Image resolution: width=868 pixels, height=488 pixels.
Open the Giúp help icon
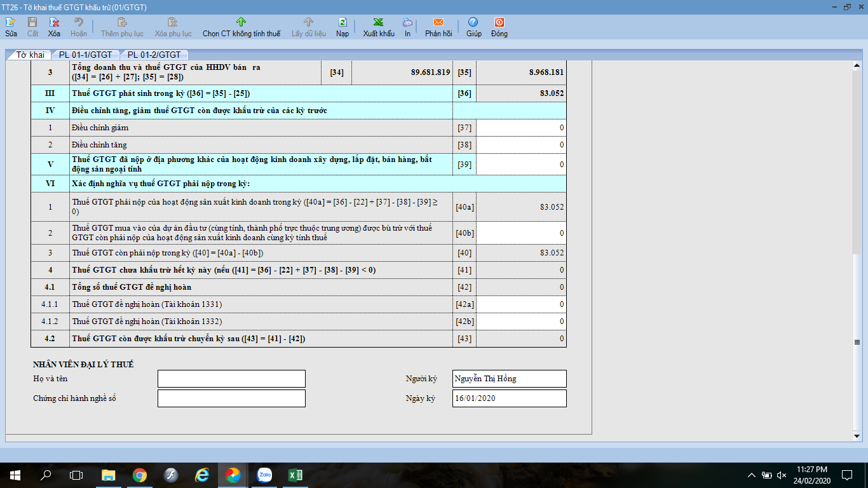pyautogui.click(x=473, y=22)
